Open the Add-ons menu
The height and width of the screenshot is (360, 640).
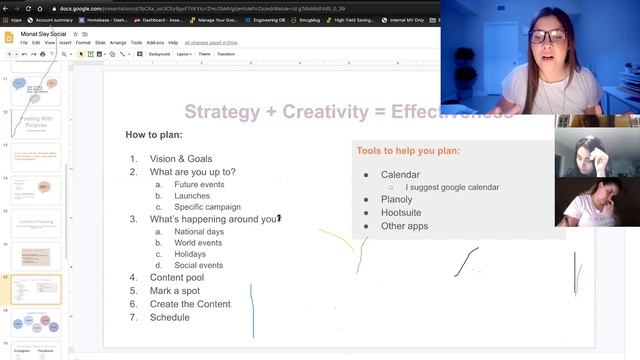[x=155, y=42]
